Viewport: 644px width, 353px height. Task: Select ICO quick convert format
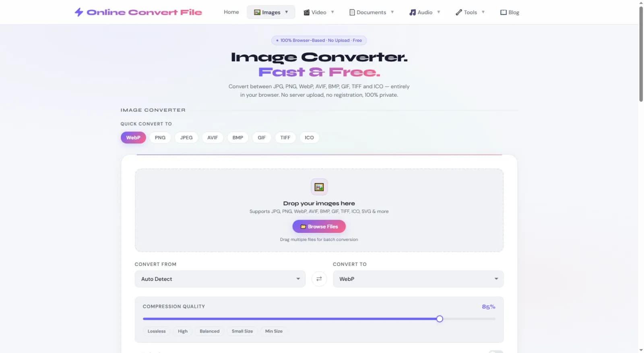[309, 137]
